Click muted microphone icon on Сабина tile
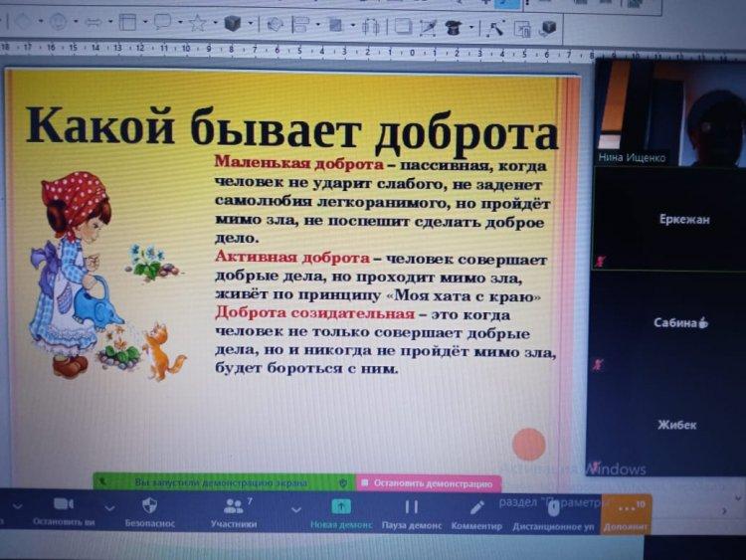The width and height of the screenshot is (746, 560). pyautogui.click(x=597, y=365)
